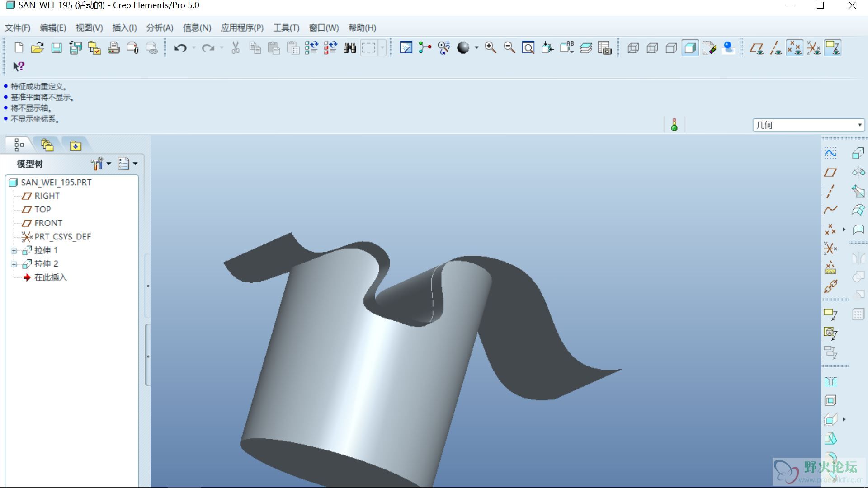Viewport: 868px width, 488px height.
Task: Open the 视图(V) menu
Action: [x=89, y=28]
